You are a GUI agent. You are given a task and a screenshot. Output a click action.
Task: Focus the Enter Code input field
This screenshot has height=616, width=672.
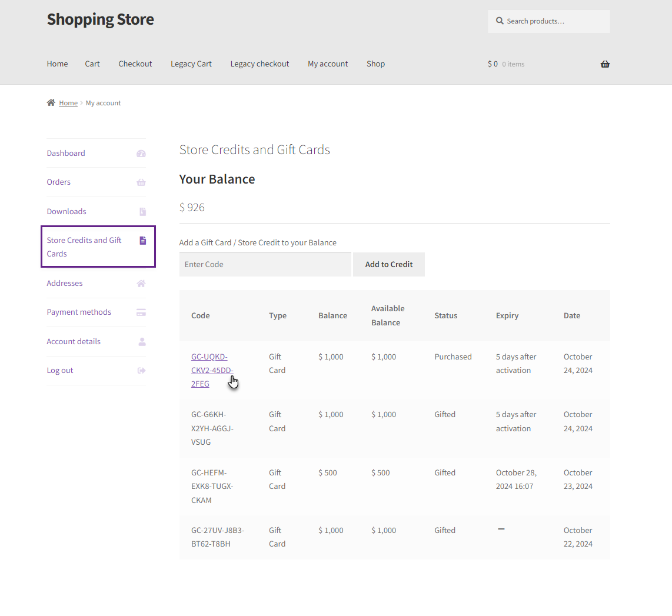[265, 264]
